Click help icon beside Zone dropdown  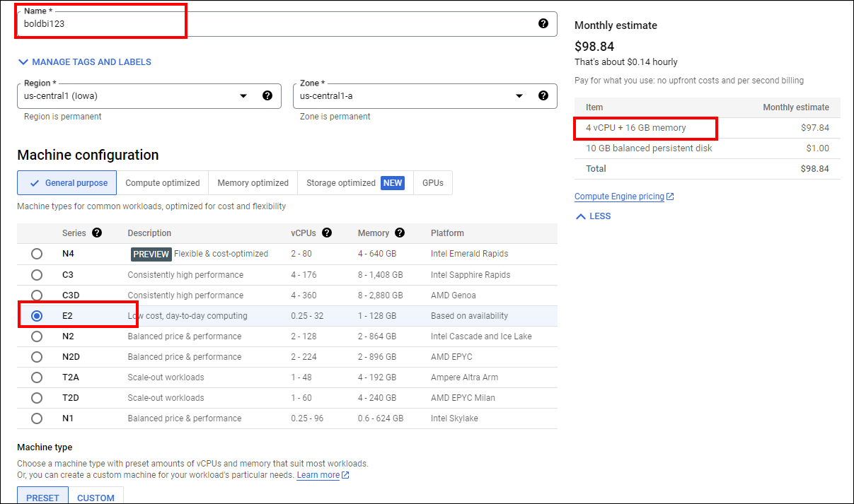tap(543, 95)
